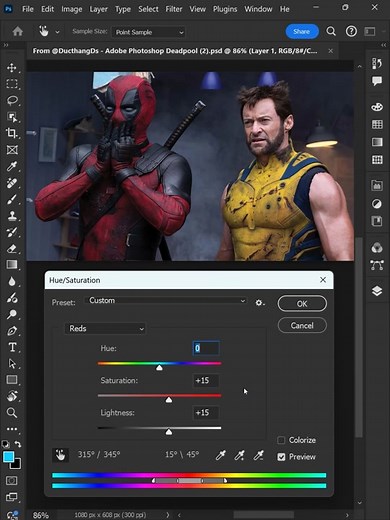The image size is (390, 520).
Task: Open the Sample Size Point Sample dropdown
Action: 148,32
